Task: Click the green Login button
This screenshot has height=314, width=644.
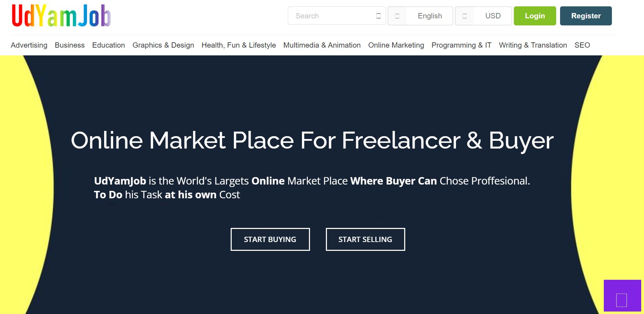Action: tap(535, 16)
